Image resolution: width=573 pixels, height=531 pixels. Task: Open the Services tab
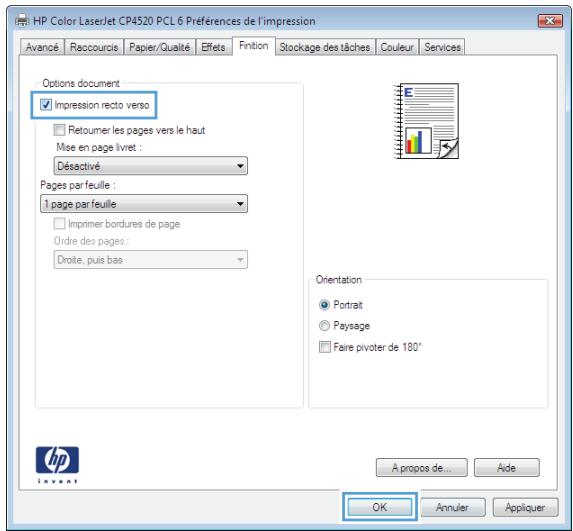[x=442, y=47]
